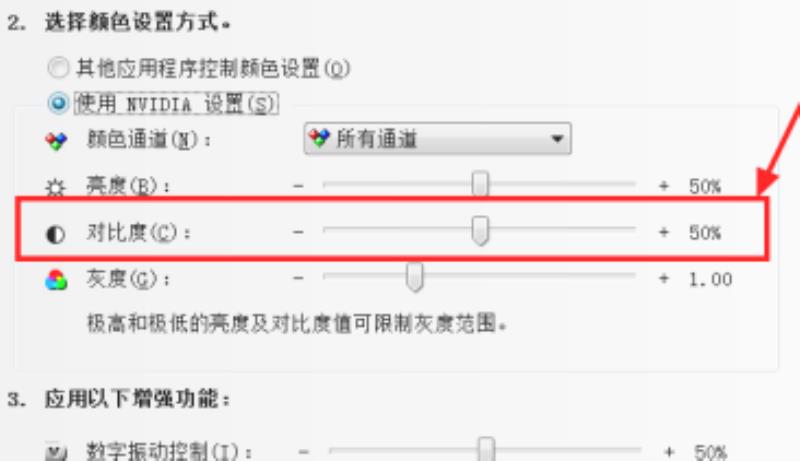
Task: Decrease brightness with the minus button
Action: click(298, 186)
